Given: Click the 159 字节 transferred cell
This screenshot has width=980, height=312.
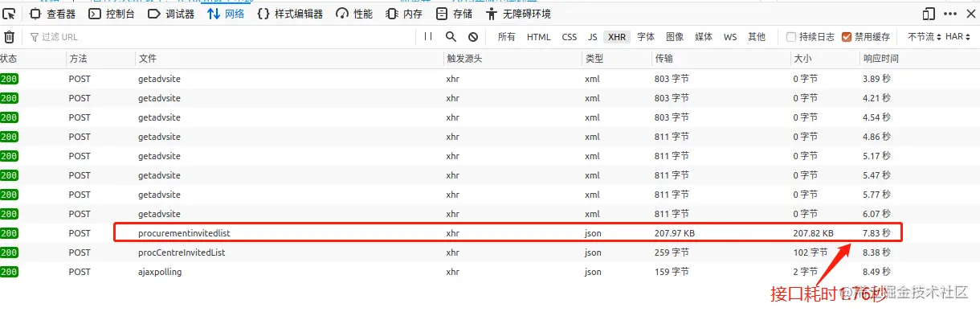Looking at the screenshot, I should click(x=672, y=272).
